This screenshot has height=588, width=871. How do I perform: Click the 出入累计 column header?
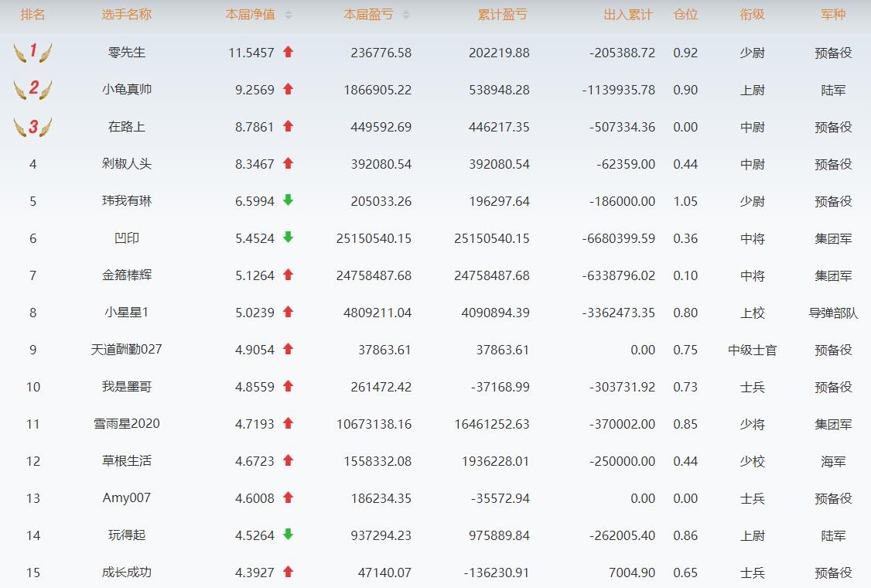(628, 15)
